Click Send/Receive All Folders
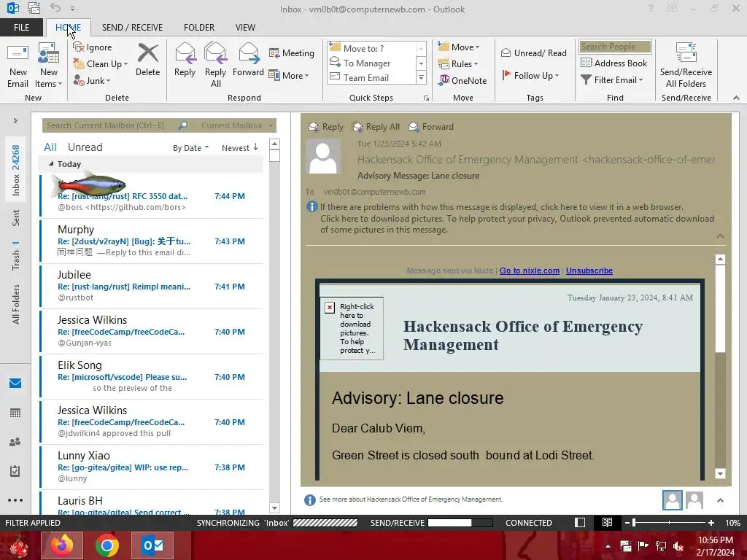The height and width of the screenshot is (560, 747). (686, 66)
